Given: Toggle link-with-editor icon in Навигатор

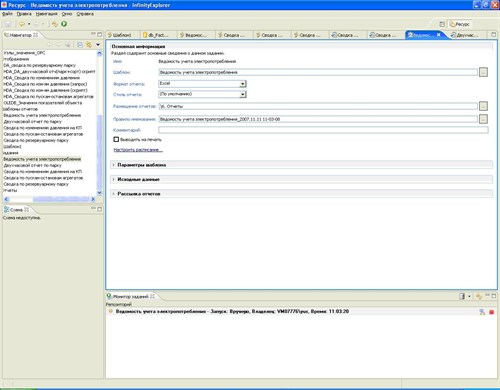Looking at the screenshot, I should point(89,45).
